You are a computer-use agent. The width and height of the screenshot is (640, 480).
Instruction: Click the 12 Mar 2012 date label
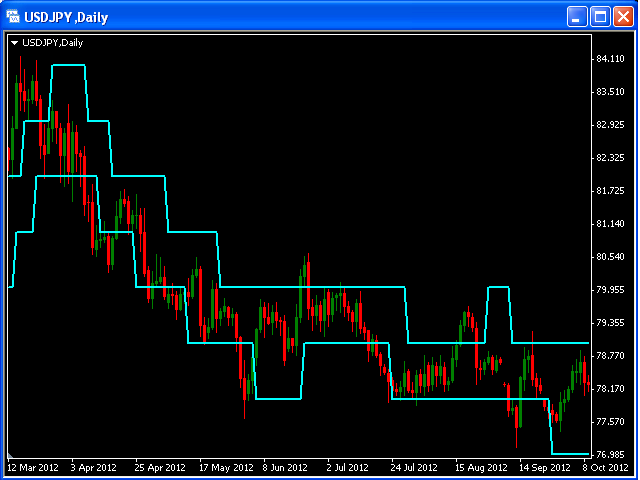tap(33, 468)
